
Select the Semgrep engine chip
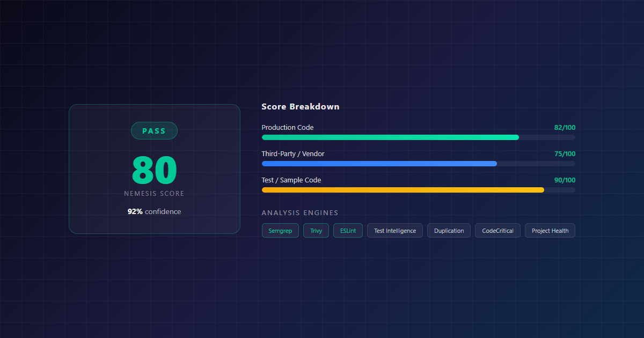[x=280, y=231]
